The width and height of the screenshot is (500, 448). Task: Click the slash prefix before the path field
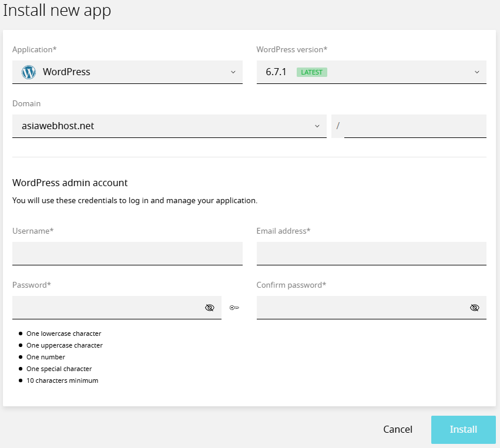[338, 126]
